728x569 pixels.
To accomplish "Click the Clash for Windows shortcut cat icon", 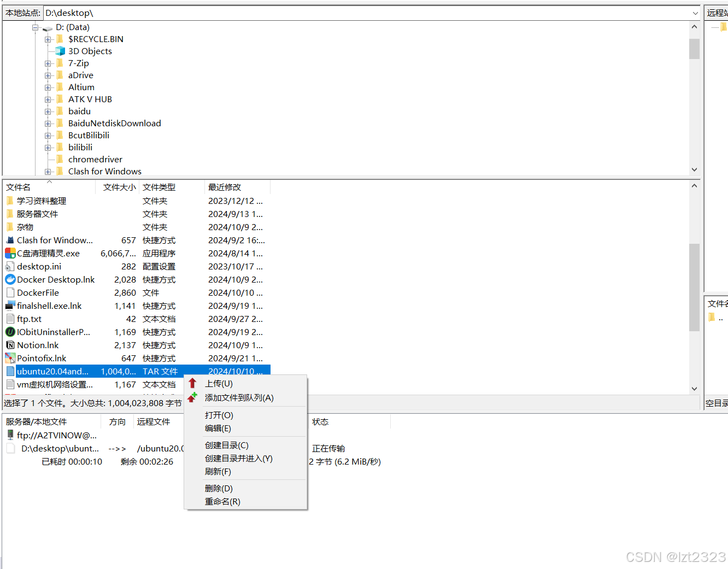I will point(10,240).
